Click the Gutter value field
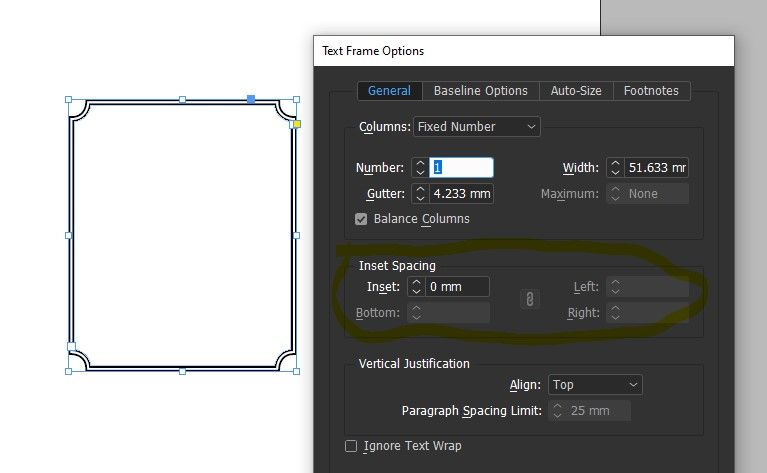This screenshot has height=473, width=767. click(x=461, y=194)
